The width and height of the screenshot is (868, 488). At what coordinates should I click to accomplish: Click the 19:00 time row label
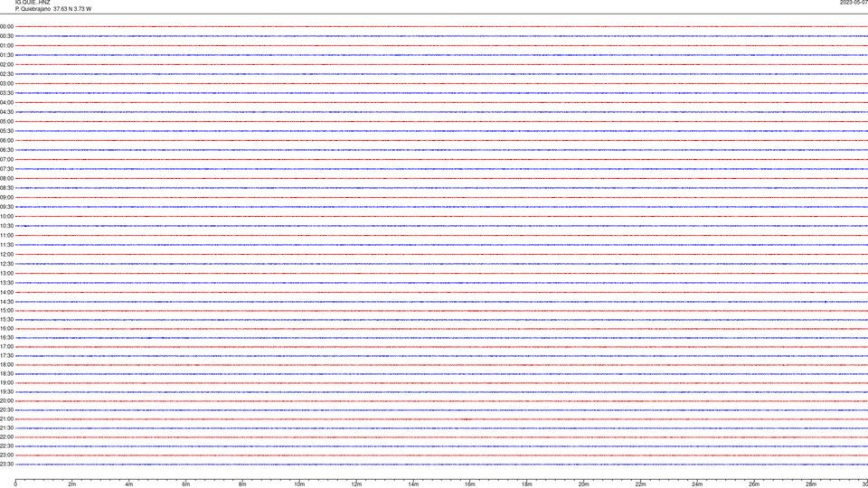pos(6,383)
